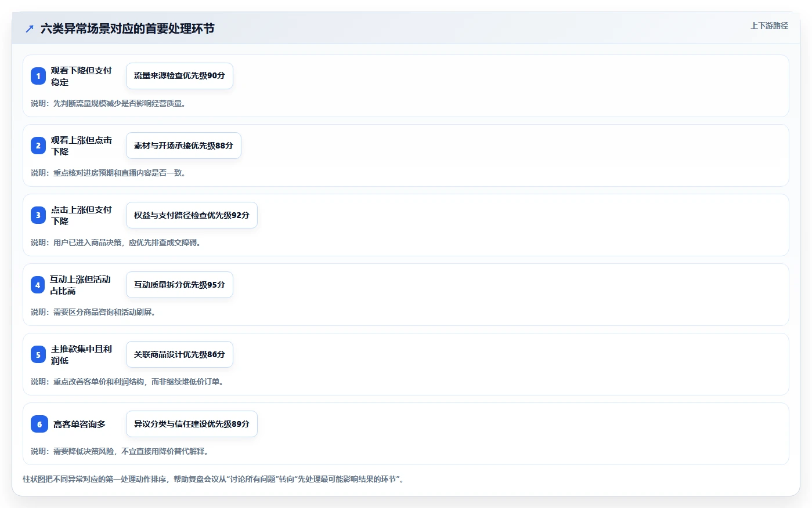Click the number 6 badge
Screen dimensions: 812x508
pos(39,424)
